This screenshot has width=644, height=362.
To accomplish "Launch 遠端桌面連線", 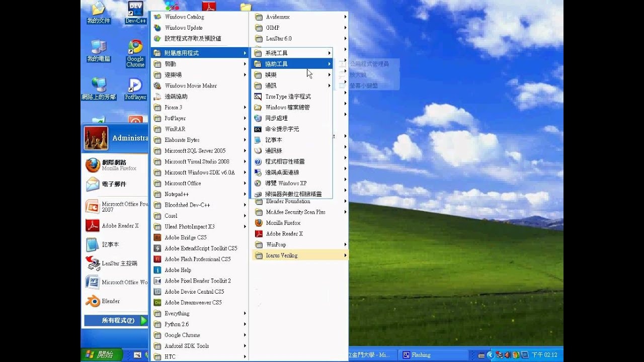I will click(x=292, y=172).
